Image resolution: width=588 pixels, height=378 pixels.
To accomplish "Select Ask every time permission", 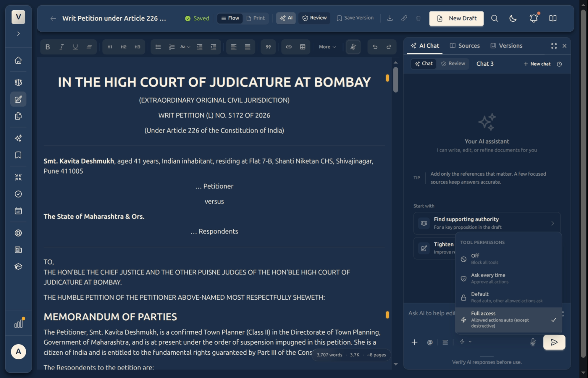I will click(x=509, y=278).
